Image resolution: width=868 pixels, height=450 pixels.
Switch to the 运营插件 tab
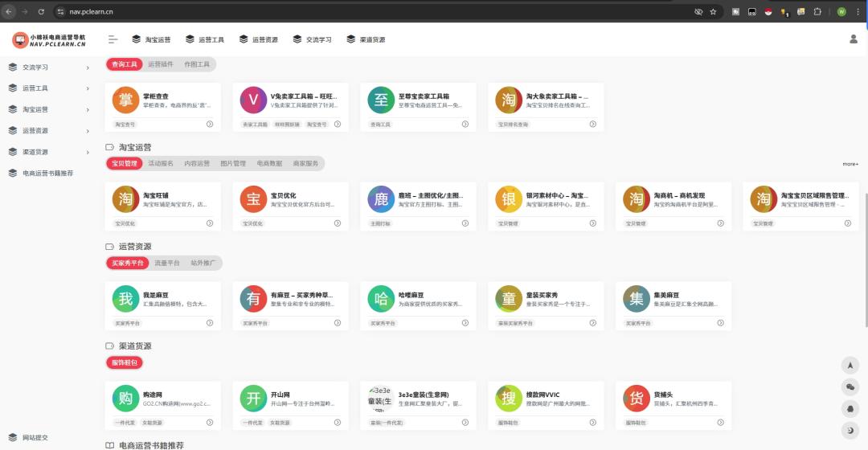click(161, 64)
